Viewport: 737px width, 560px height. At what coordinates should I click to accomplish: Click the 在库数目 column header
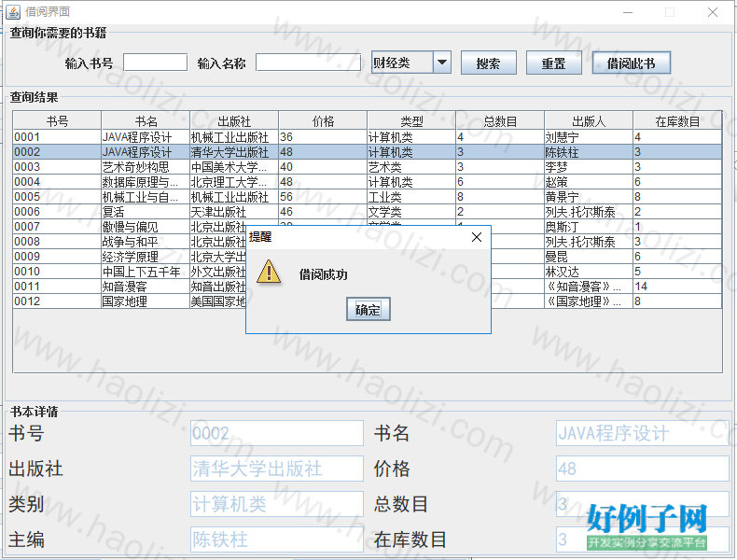[677, 121]
